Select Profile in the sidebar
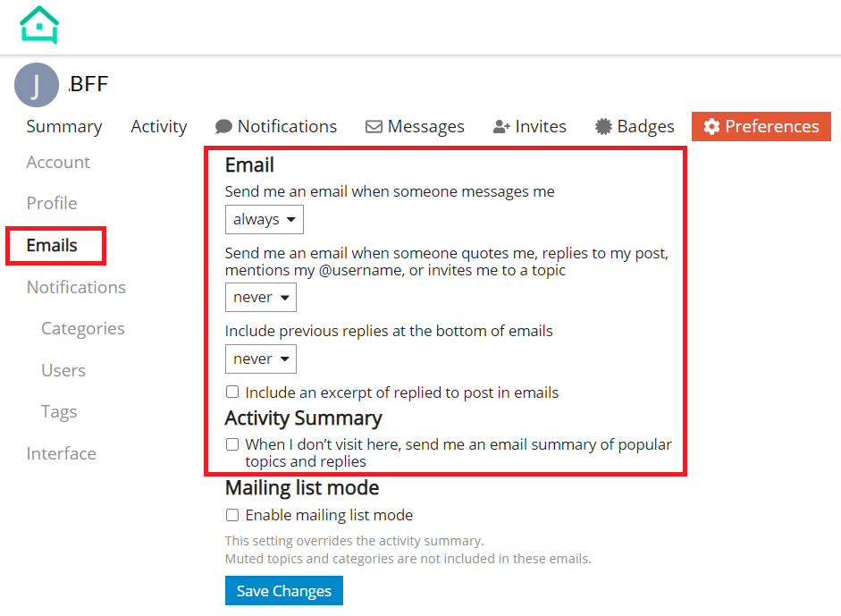Image resolution: width=841 pixels, height=616 pixels. tap(52, 203)
